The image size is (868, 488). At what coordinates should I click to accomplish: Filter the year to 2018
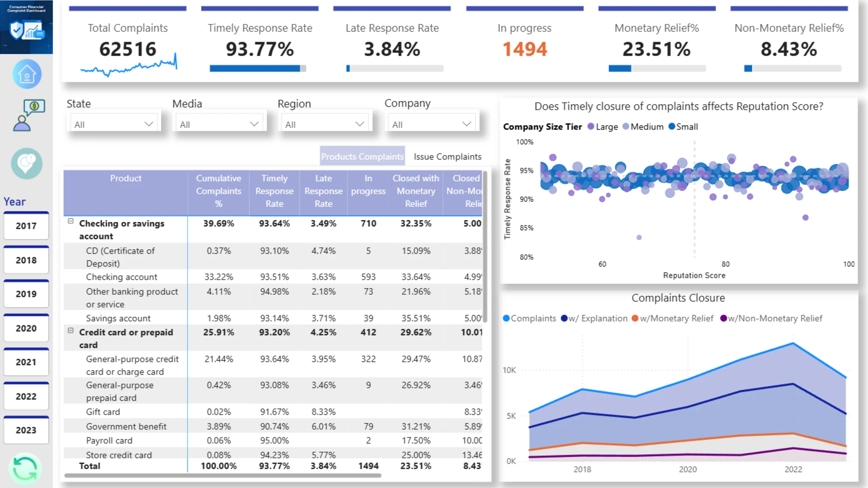(x=26, y=260)
